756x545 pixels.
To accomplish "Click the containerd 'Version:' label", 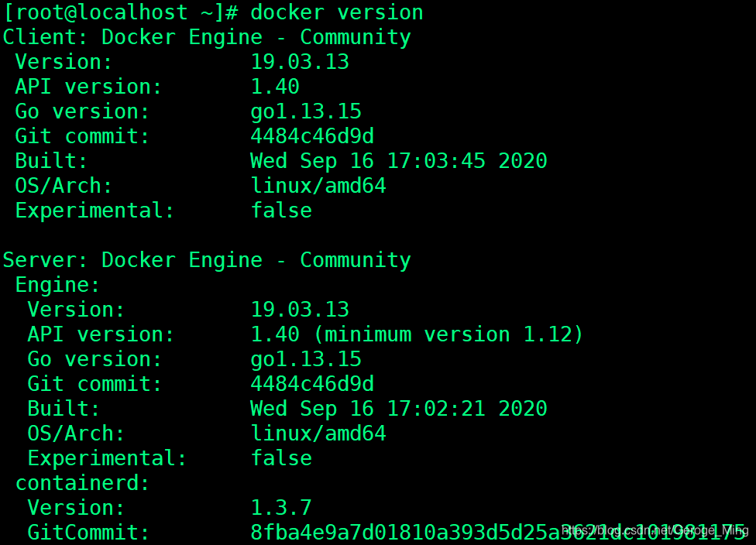I will (76, 508).
